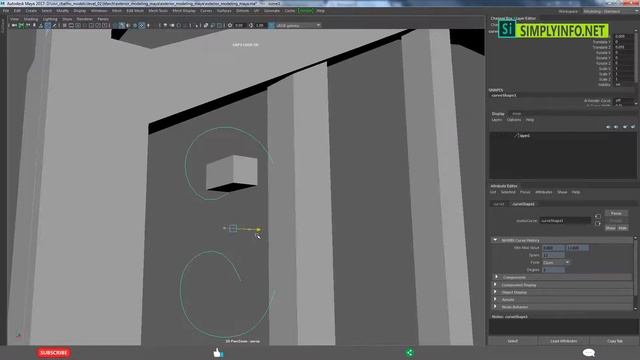This screenshot has height=360, width=640.
Task: Toggle the Resolution Gate icon
Action: tap(78, 25)
